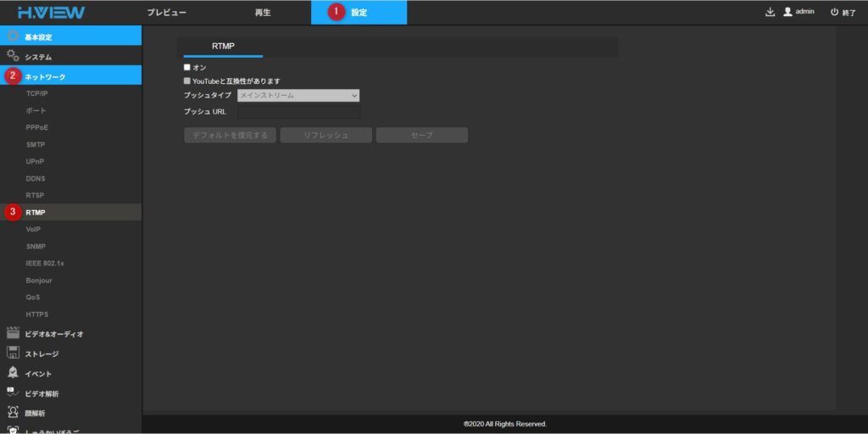The width and height of the screenshot is (868, 434).
Task: Toggle the YouTube compatibility checkbox
Action: pyautogui.click(x=187, y=81)
